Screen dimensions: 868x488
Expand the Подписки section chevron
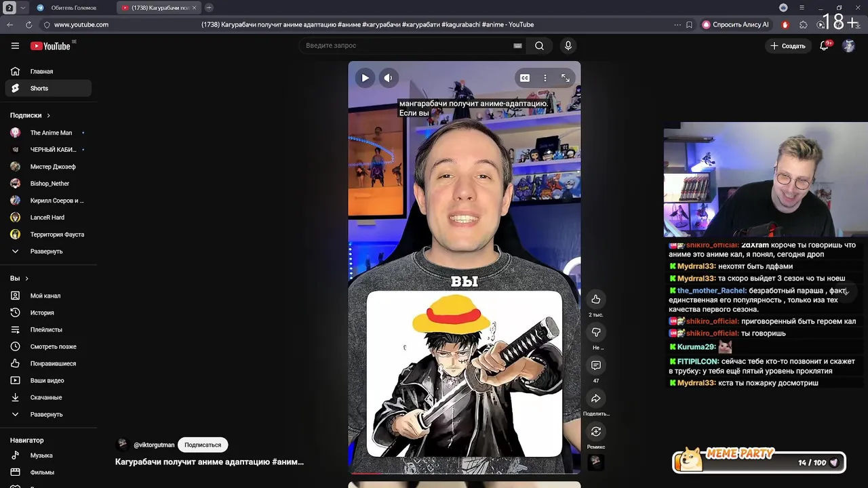48,115
